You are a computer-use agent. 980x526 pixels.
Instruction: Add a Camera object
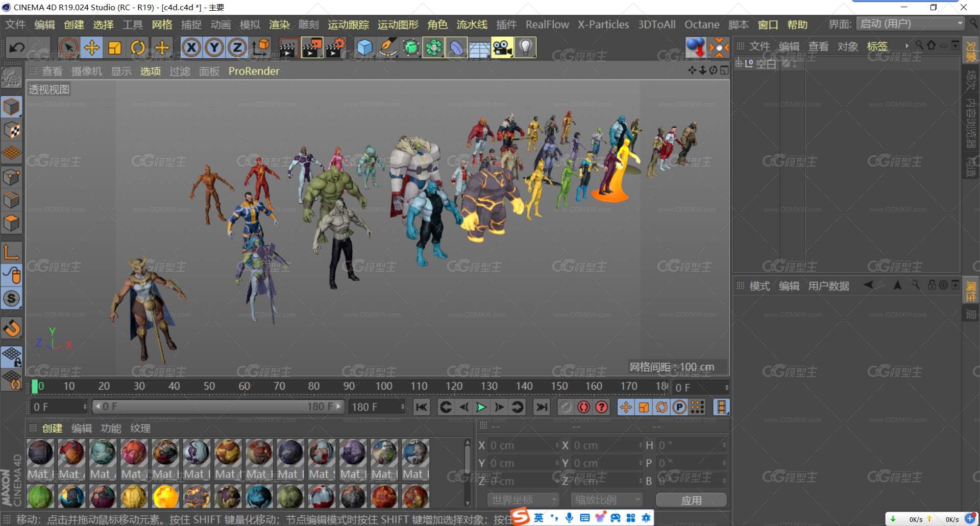(x=502, y=47)
